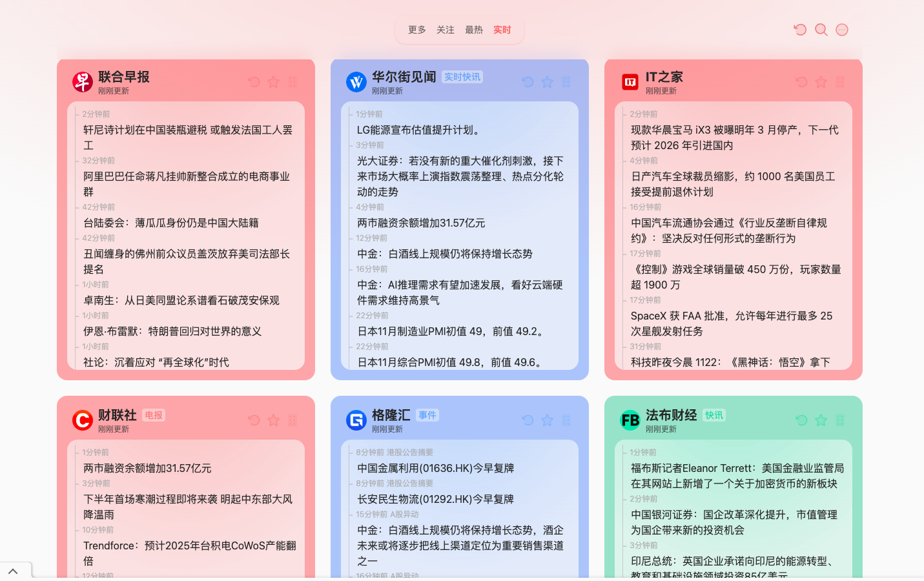Click the 联合早报 logo icon
924x581 pixels.
click(x=83, y=82)
